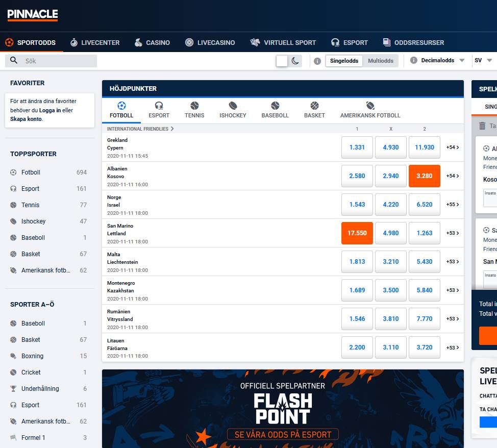The height and width of the screenshot is (448, 497).
Task: Open the Decimalodds format dropdown
Action: pos(442,60)
